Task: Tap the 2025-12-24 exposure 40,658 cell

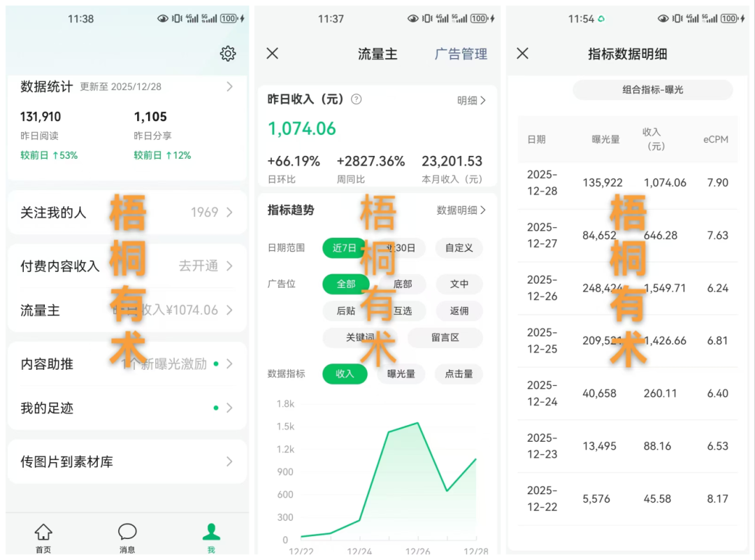Action: (x=599, y=394)
